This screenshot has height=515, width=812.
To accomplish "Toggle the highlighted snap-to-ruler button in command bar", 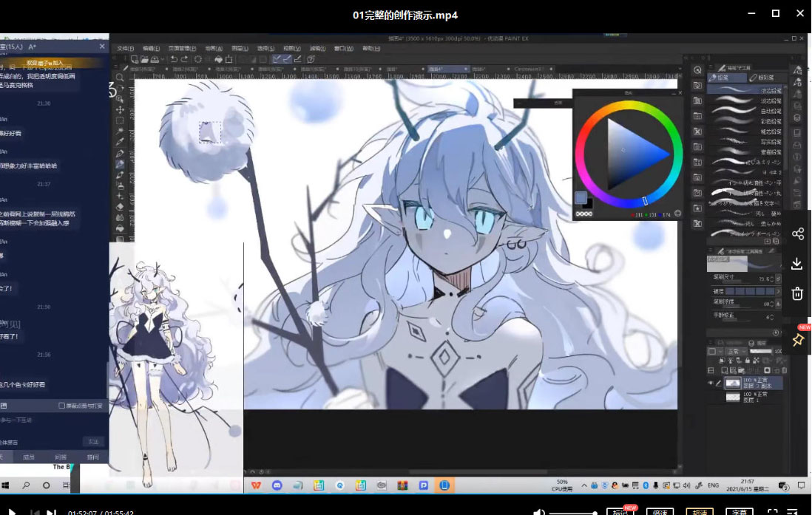I will pyautogui.click(x=277, y=60).
